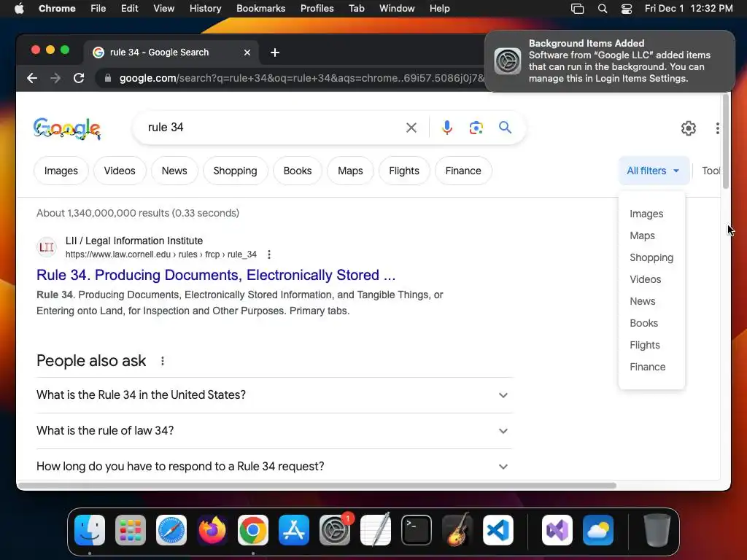Viewport: 747px width, 560px height.
Task: Click the horizontal page scrollbar
Action: coord(317,486)
